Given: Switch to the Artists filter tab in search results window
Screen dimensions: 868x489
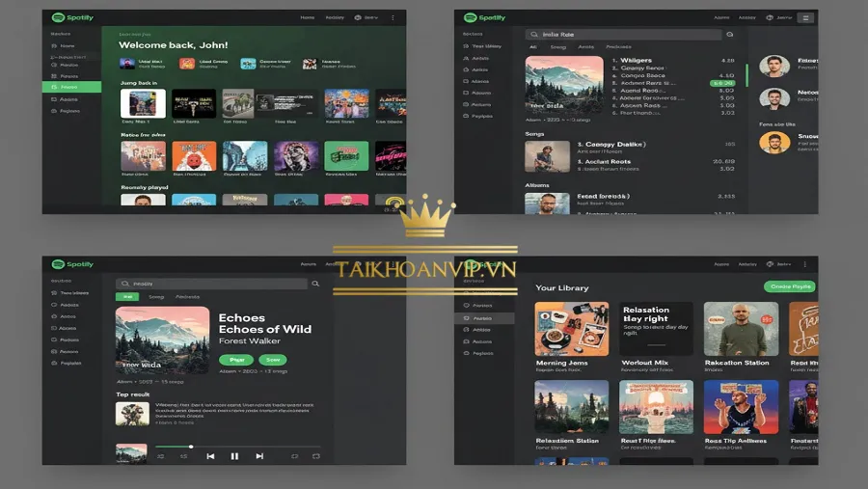Looking at the screenshot, I should (x=585, y=47).
